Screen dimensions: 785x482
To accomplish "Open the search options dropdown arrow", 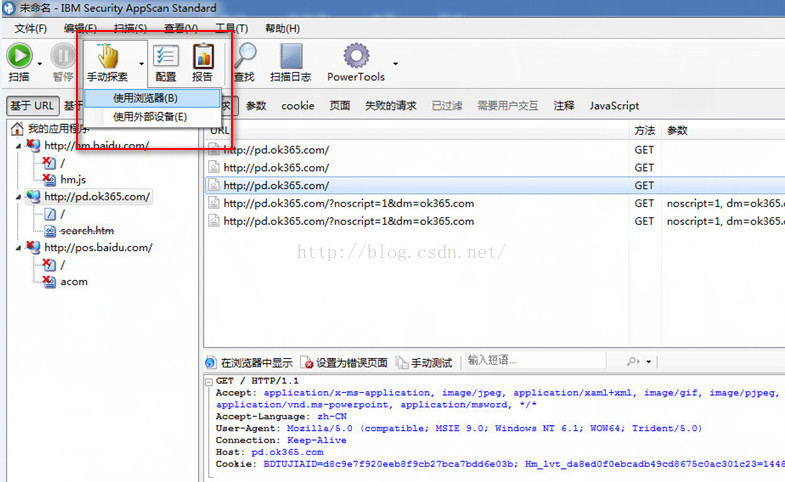I will click(648, 361).
